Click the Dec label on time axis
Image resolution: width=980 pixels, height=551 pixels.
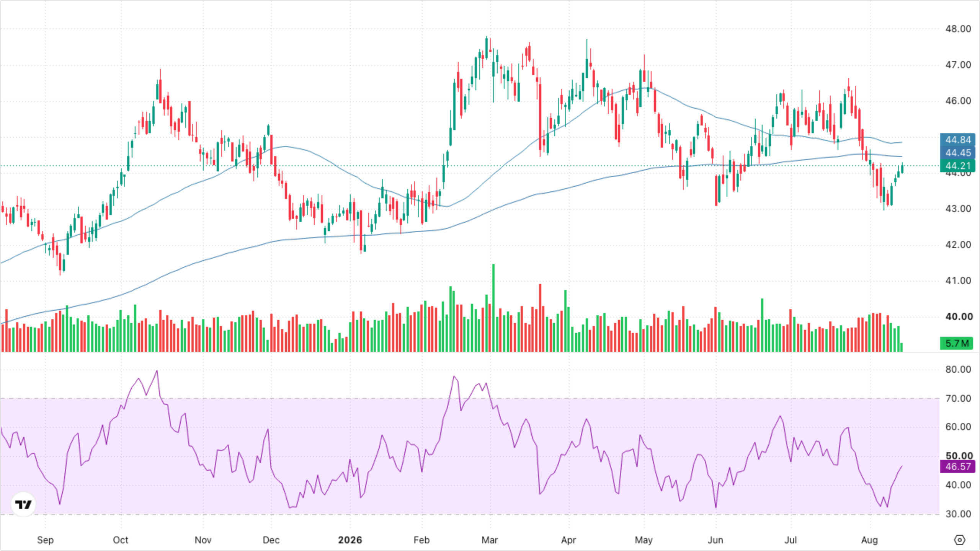tap(271, 540)
